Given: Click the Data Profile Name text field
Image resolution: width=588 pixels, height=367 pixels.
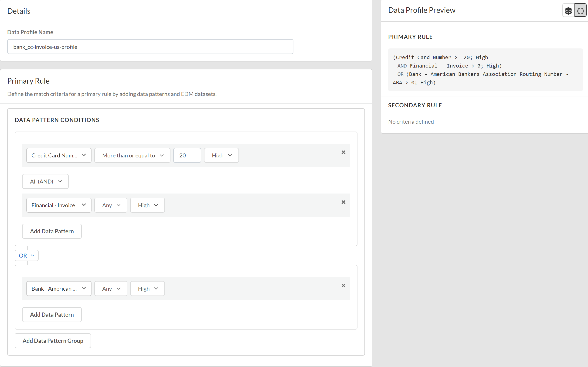Looking at the screenshot, I should [x=150, y=47].
